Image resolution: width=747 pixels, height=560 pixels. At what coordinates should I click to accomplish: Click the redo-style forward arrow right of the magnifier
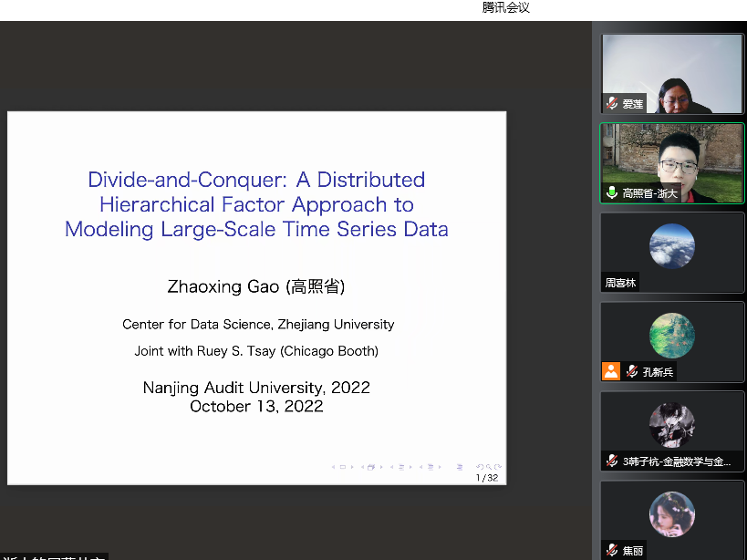click(497, 466)
